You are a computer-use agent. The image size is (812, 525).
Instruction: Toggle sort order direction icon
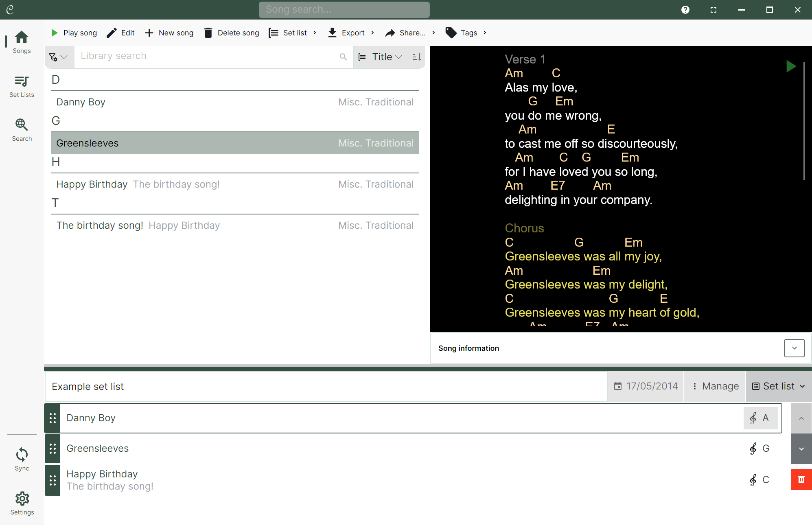(x=417, y=57)
